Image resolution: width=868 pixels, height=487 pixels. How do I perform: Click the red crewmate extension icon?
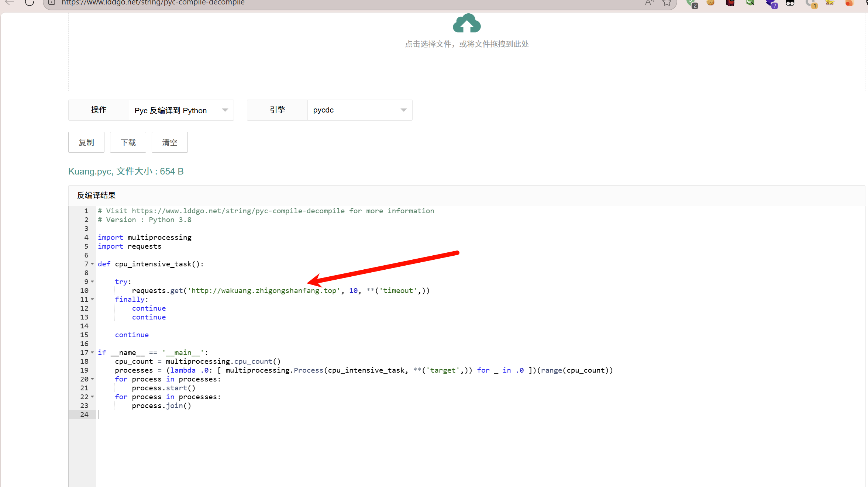click(x=730, y=3)
